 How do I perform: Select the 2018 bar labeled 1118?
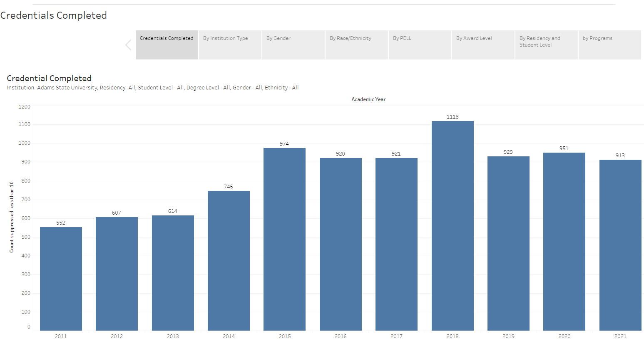453,226
